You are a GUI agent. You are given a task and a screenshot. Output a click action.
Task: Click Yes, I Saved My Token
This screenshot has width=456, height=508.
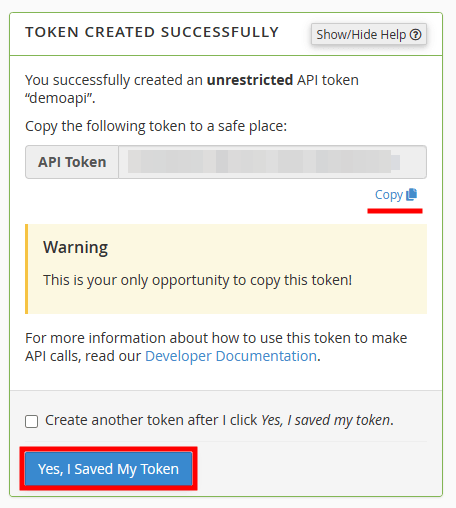tap(108, 469)
